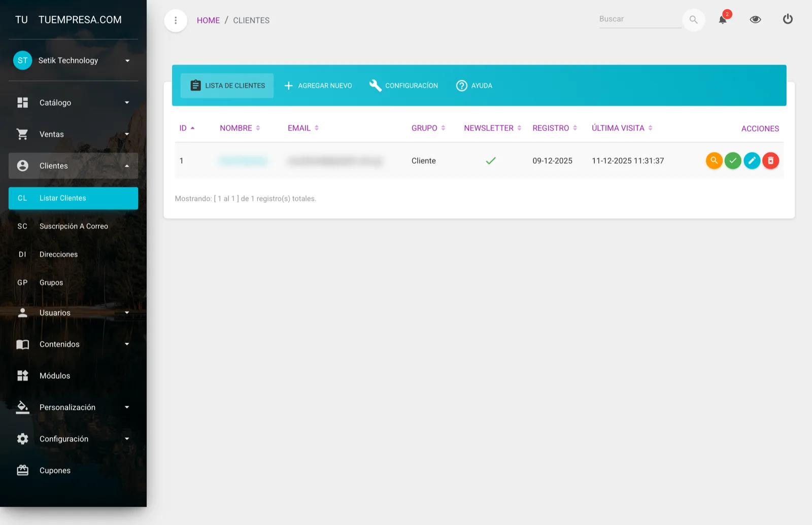The image size is (812, 525).
Task: Expand the Contenidos menu arrow
Action: coord(127,344)
